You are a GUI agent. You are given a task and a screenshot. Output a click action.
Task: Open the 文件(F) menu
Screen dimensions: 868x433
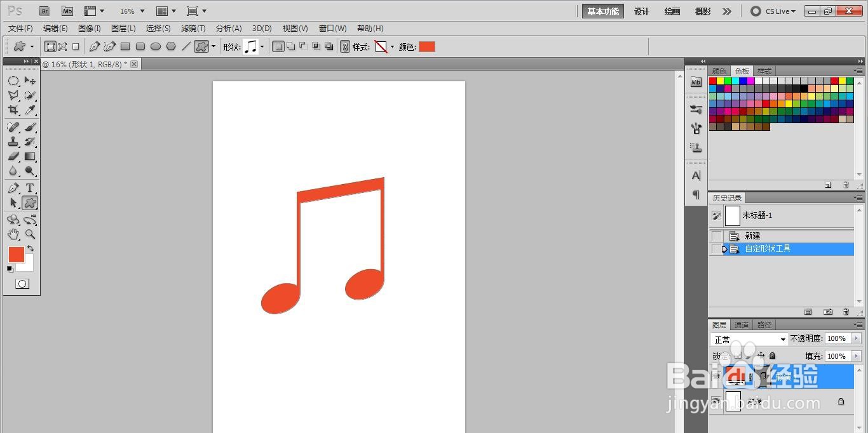pos(20,28)
